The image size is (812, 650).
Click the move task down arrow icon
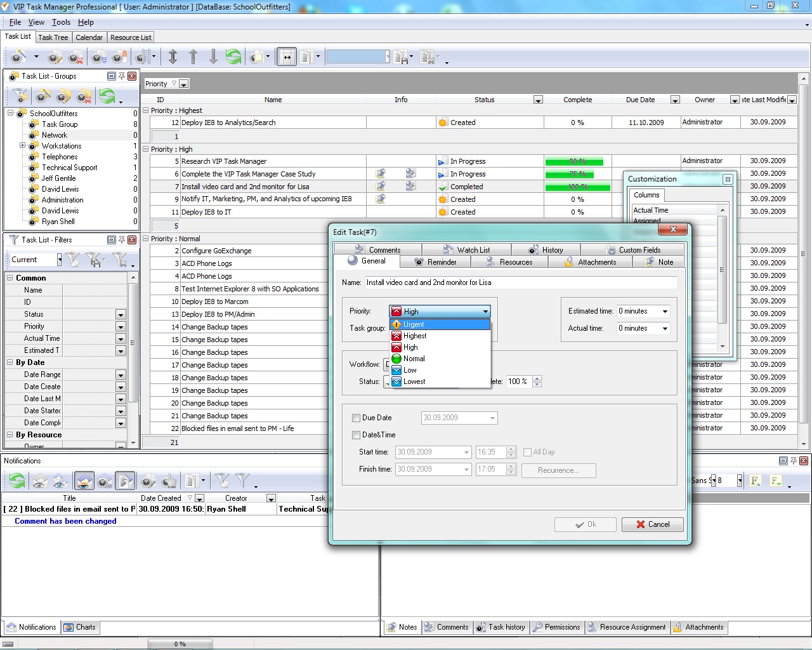(213, 57)
